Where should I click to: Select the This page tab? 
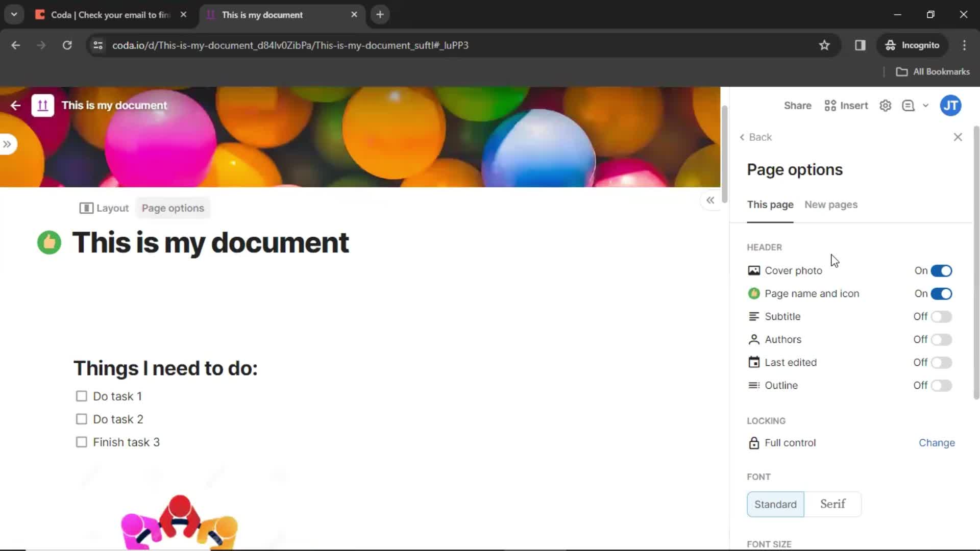[770, 205]
